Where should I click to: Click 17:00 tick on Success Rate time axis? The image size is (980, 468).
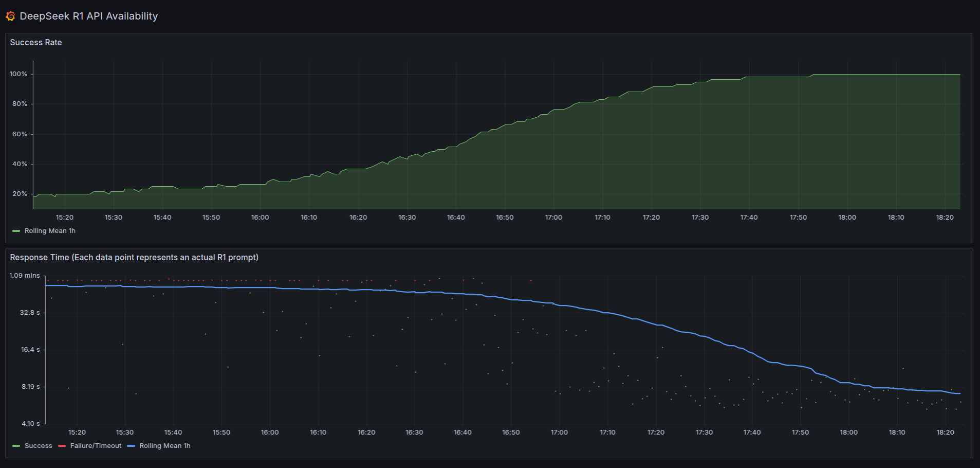point(553,218)
